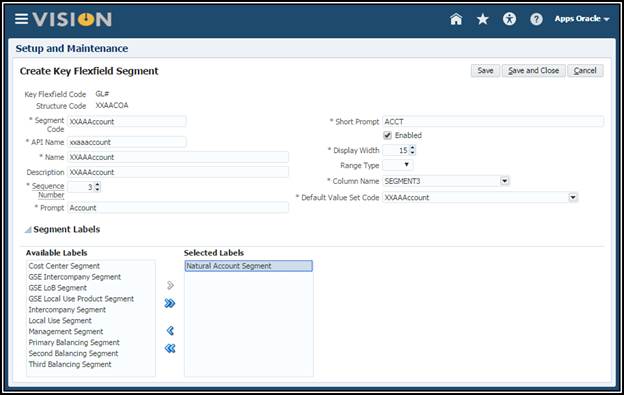
Task: Move all labels to Selected list
Action: [x=170, y=304]
